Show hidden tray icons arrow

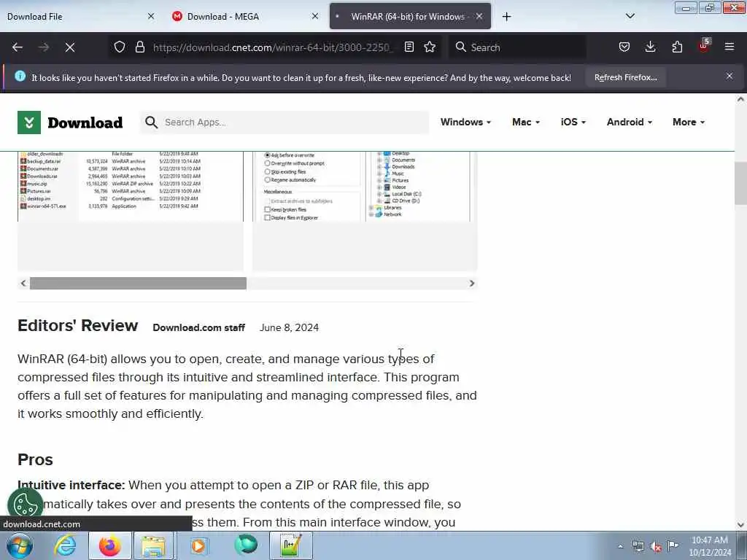tap(620, 546)
